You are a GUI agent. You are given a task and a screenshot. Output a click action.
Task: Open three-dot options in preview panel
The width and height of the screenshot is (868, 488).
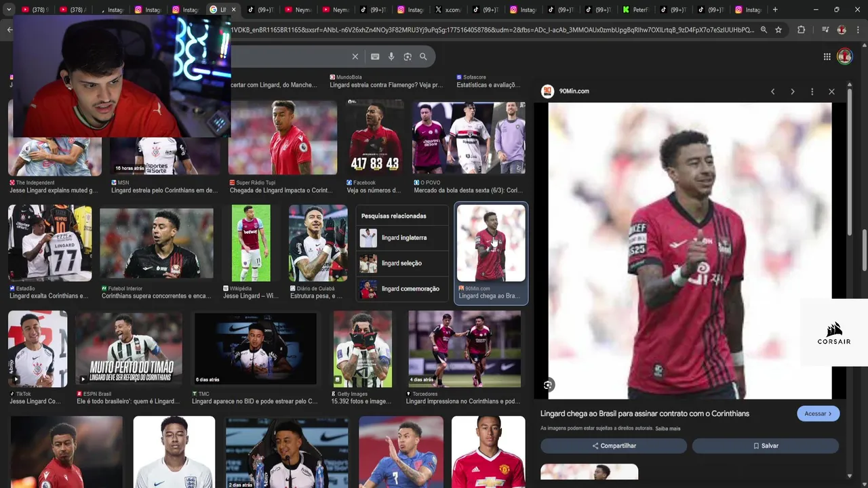(x=812, y=91)
